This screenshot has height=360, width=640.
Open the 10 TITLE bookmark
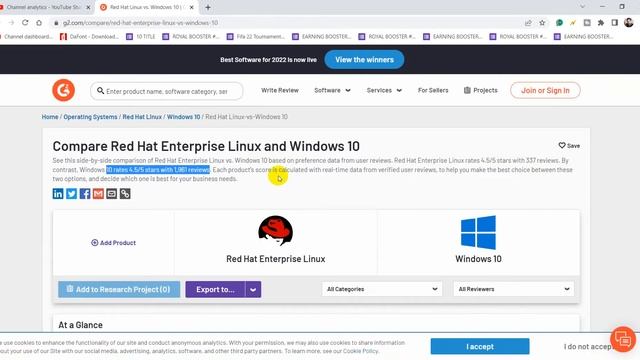pyautogui.click(x=141, y=37)
